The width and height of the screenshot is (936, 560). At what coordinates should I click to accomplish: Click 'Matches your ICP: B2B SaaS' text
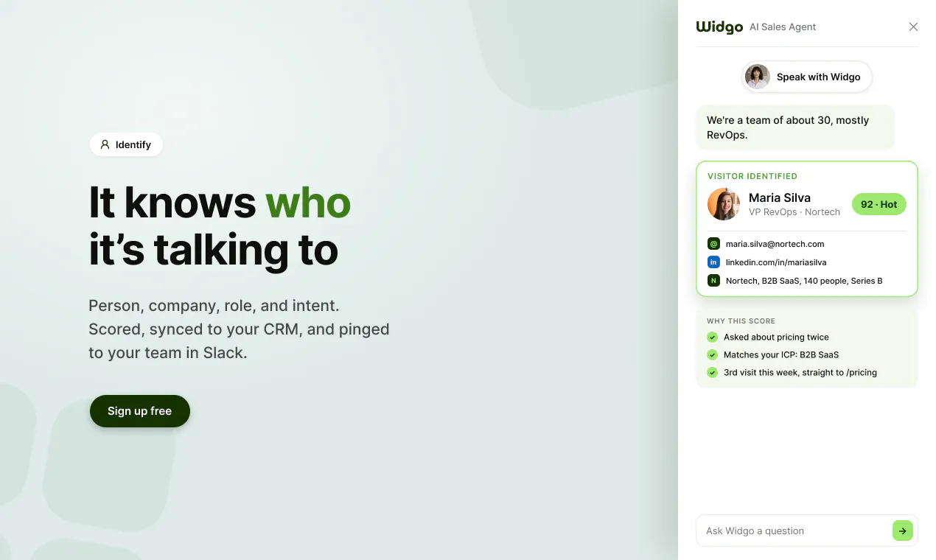pos(781,354)
